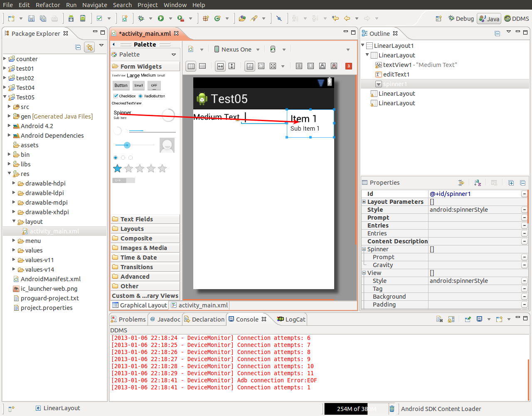Click the Open Type folder icon

point(242,18)
